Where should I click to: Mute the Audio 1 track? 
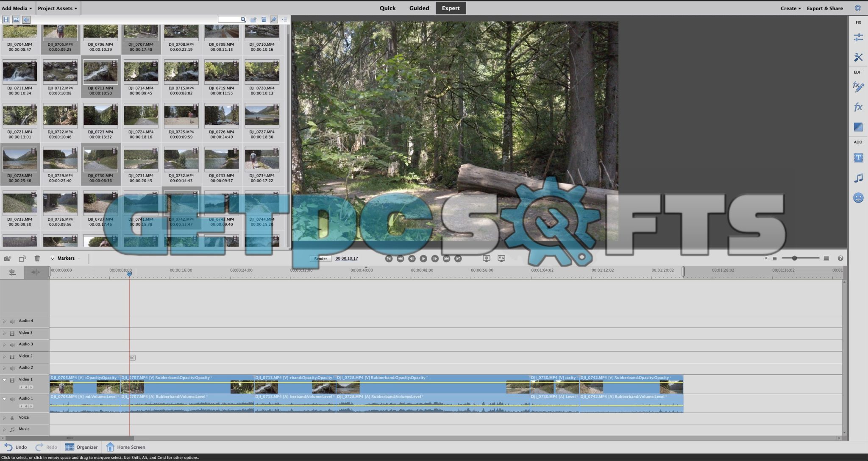pos(12,399)
